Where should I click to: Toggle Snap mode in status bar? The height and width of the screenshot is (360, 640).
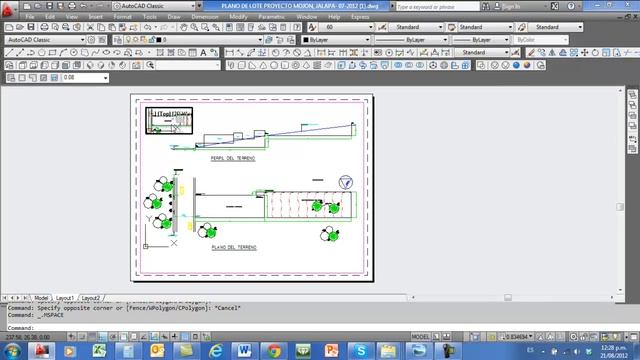(x=82, y=337)
